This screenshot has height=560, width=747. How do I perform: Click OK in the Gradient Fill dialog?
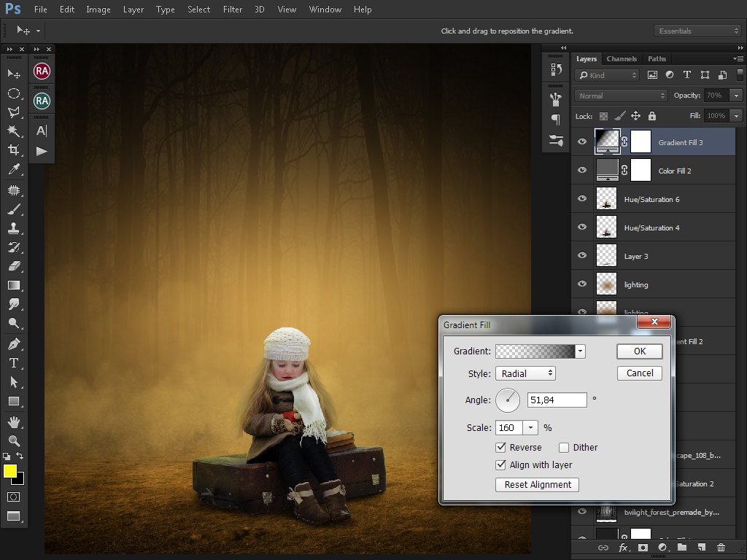point(639,351)
